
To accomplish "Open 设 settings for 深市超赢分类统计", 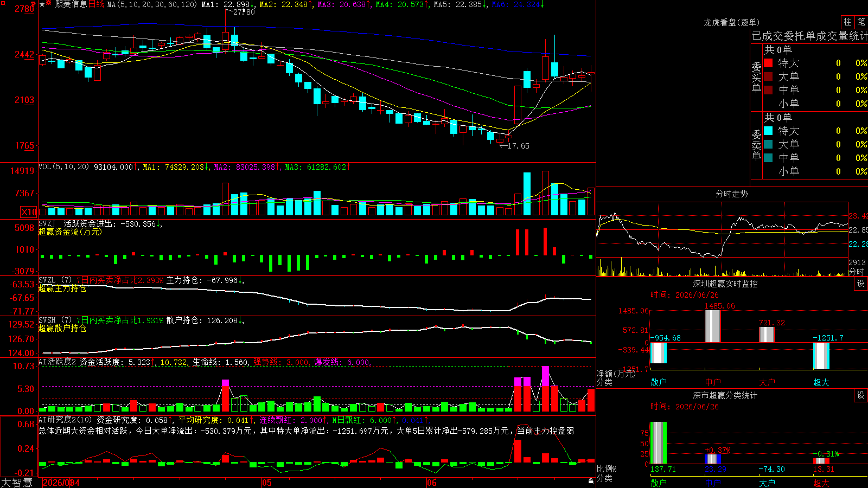I will coord(861,395).
